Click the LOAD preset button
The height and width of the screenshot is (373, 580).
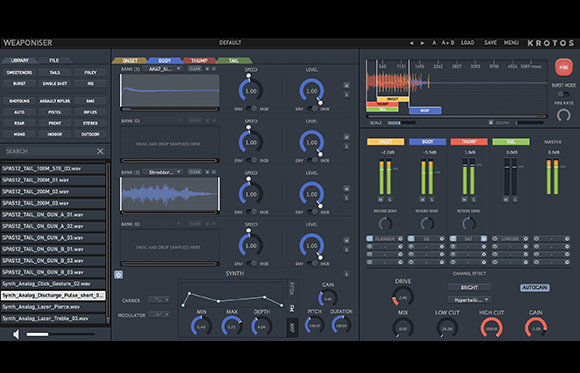pyautogui.click(x=468, y=43)
